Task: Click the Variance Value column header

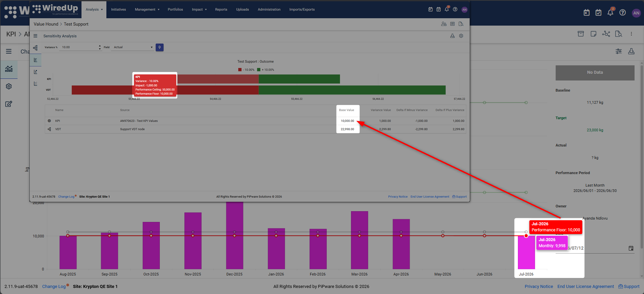Action: pyautogui.click(x=381, y=110)
